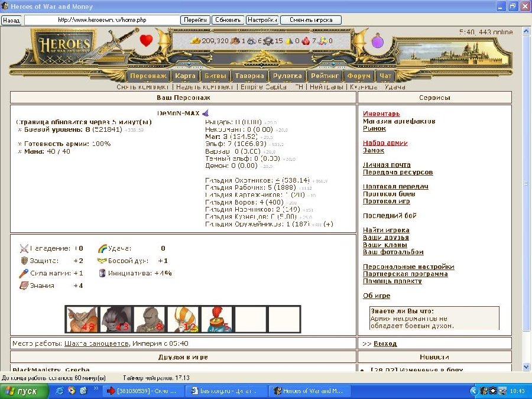Image resolution: width=532 pixels, height=399 pixels.
Task: View the Последний бой link
Action: click(390, 215)
